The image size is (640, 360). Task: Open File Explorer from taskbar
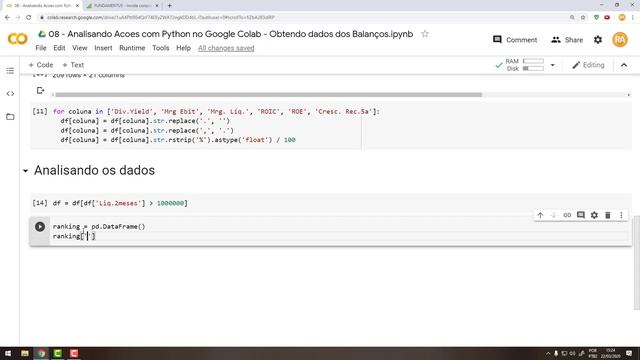coord(25,353)
